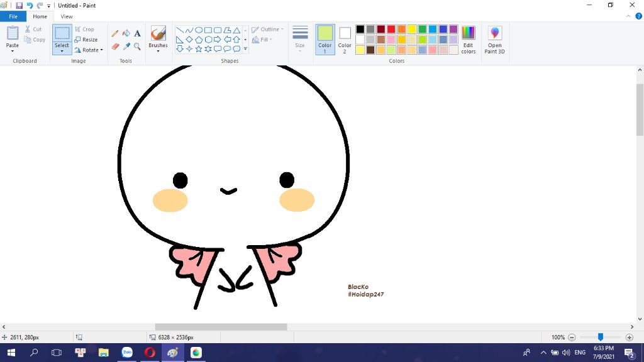Open Zalo from the taskbar

pos(127,353)
